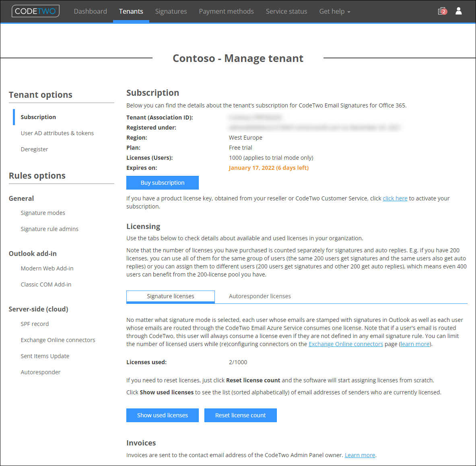Click the 'Tenant (Association ID):' label
The image size is (476, 466).
click(160, 118)
